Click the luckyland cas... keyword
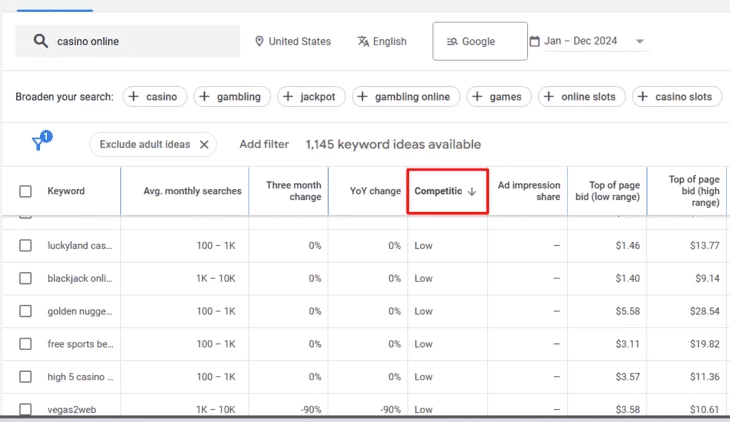The image size is (730, 422). [80, 245]
